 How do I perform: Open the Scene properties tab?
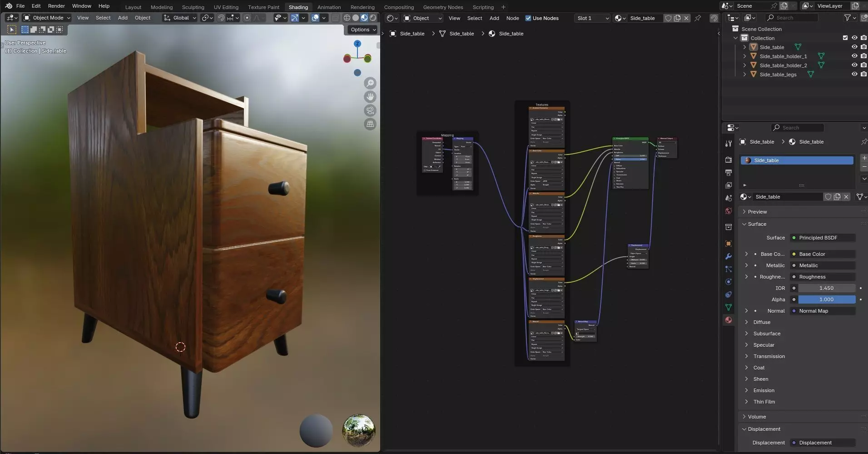pyautogui.click(x=729, y=198)
